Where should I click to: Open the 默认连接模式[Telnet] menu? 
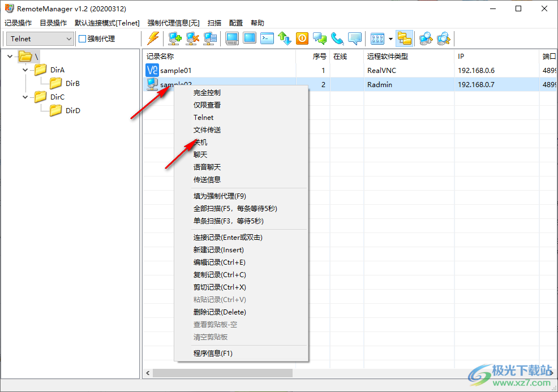click(x=107, y=23)
